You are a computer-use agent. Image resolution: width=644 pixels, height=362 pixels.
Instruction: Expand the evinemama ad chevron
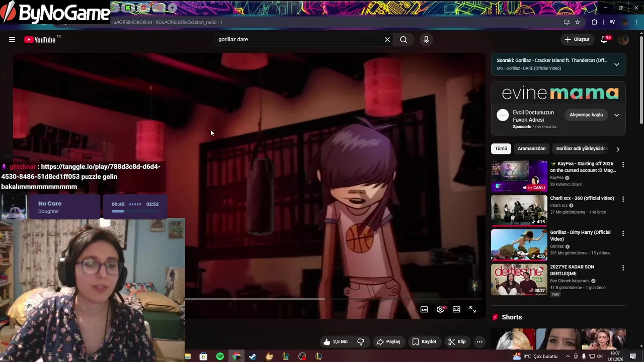point(616,115)
